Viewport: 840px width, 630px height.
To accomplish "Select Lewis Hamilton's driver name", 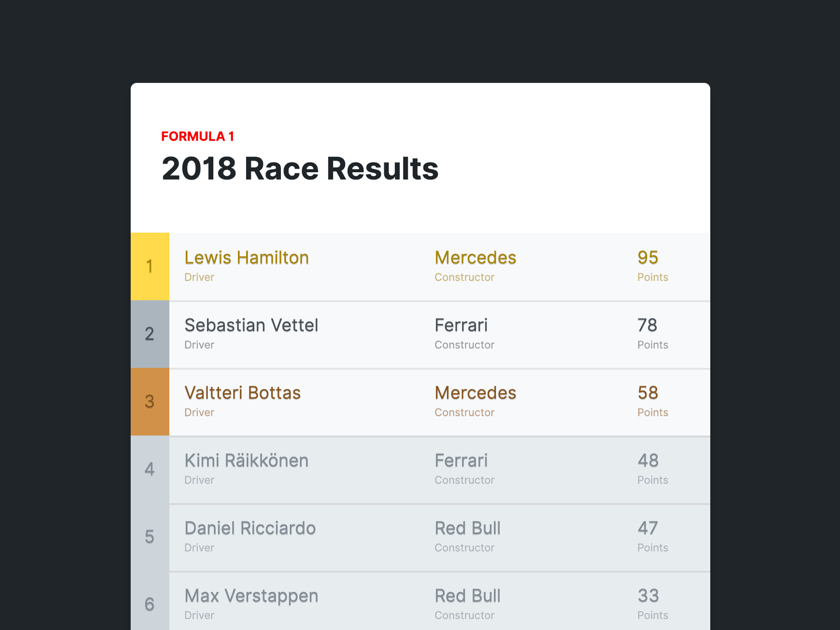I will [247, 258].
